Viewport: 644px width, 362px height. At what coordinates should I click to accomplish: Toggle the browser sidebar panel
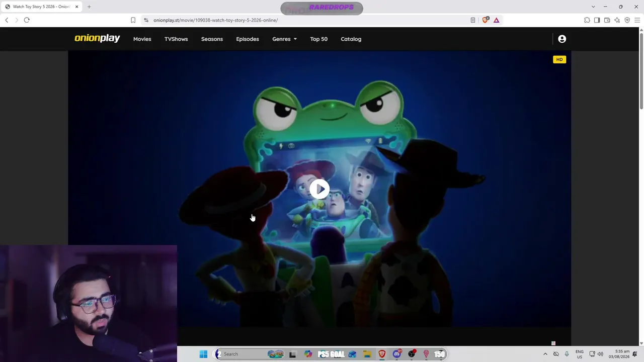597,20
